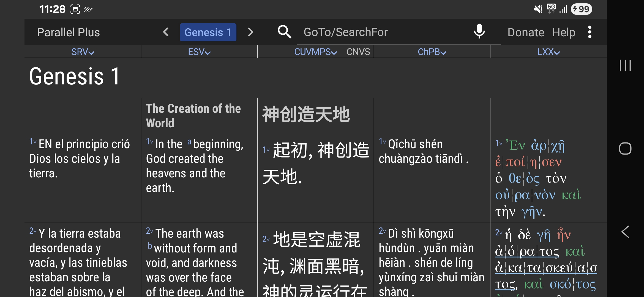
Task: Tap the search magnifier icon
Action: [x=284, y=32]
